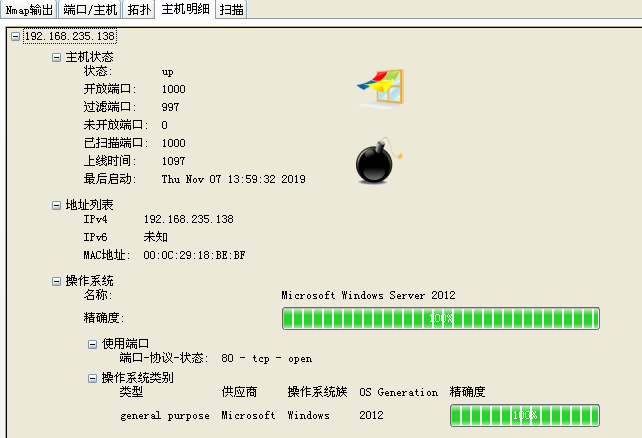Collapse the 操作系统类别 subsection
Screen dimensions: 642x438
tap(93, 378)
